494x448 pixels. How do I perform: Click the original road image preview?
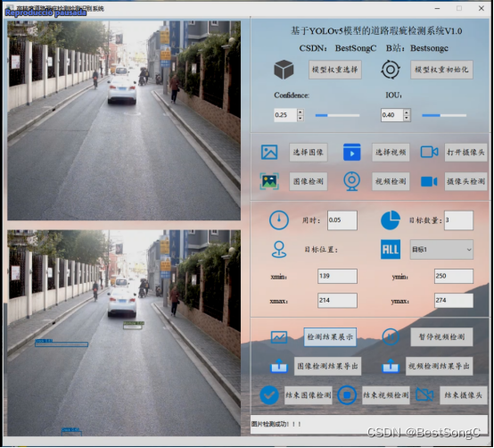tap(124, 120)
